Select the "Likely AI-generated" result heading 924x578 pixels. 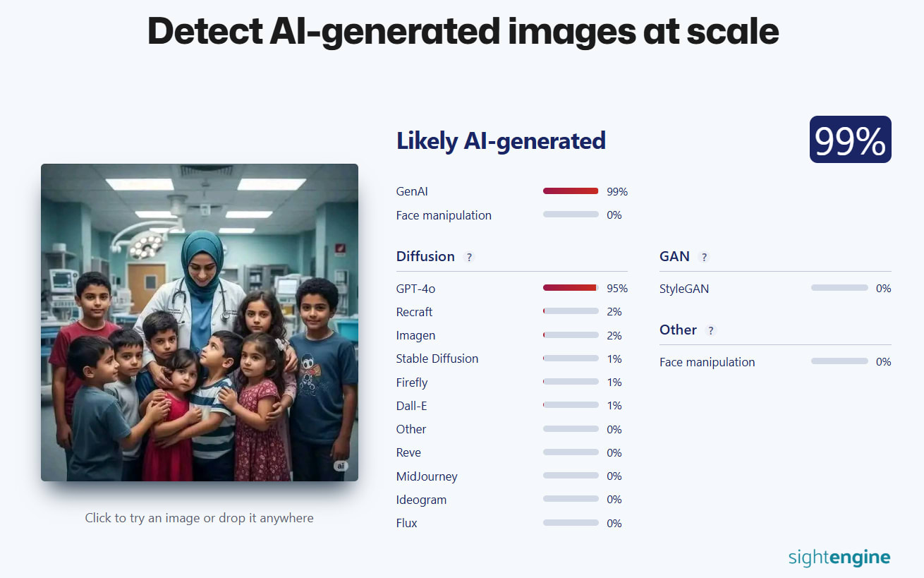pyautogui.click(x=501, y=141)
